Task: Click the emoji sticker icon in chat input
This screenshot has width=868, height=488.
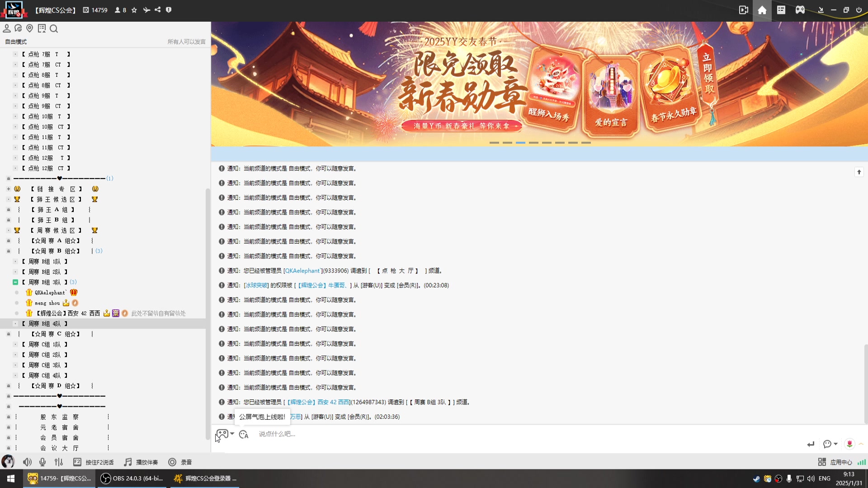Action: [x=244, y=434]
